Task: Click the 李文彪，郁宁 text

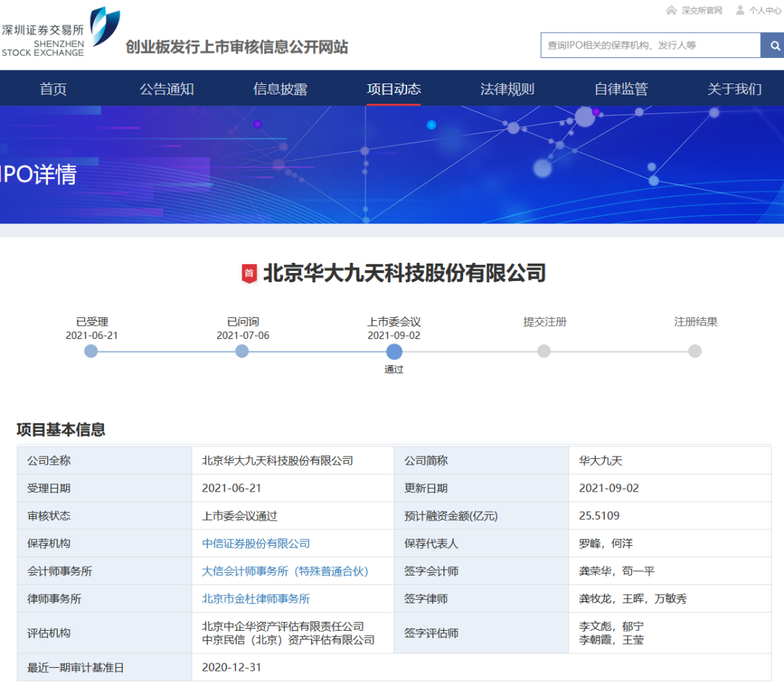Action: [x=611, y=626]
